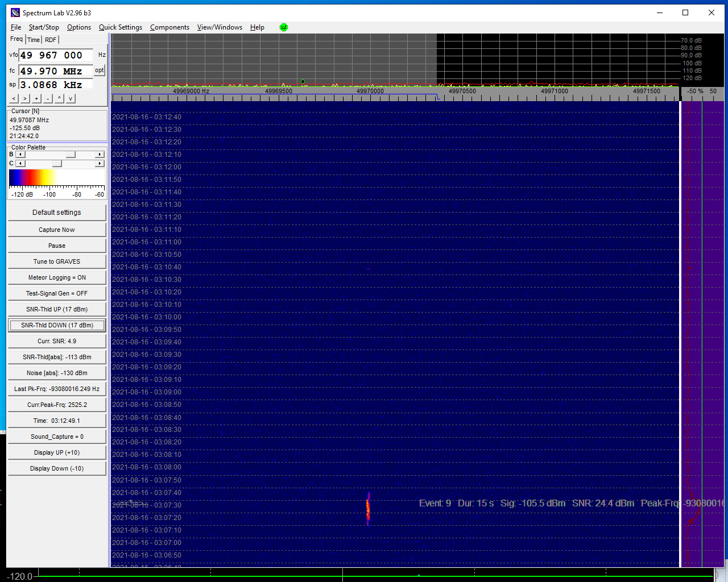Click the 49970000 label on the frequency scale
Screen dimensions: 728x582
370,91
